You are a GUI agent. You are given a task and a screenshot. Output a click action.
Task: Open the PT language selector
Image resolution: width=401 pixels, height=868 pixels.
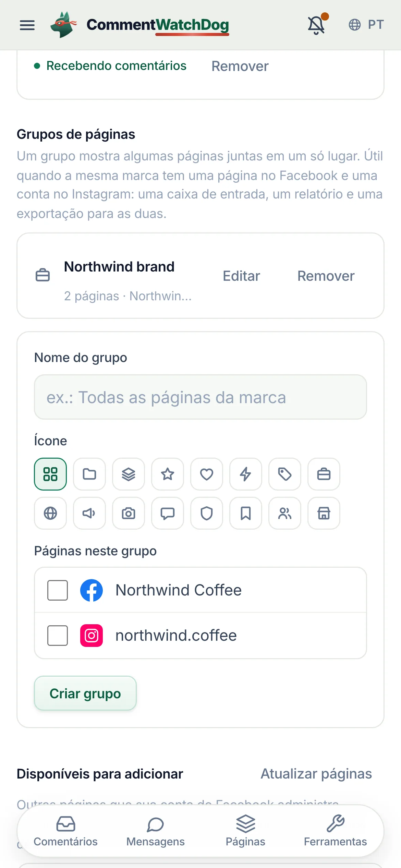coord(366,25)
